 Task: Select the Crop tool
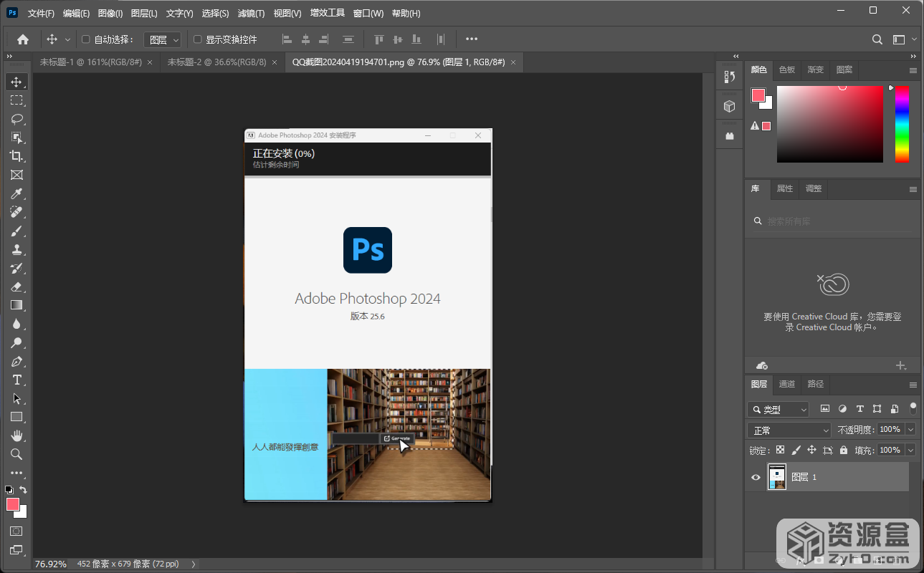pos(16,156)
